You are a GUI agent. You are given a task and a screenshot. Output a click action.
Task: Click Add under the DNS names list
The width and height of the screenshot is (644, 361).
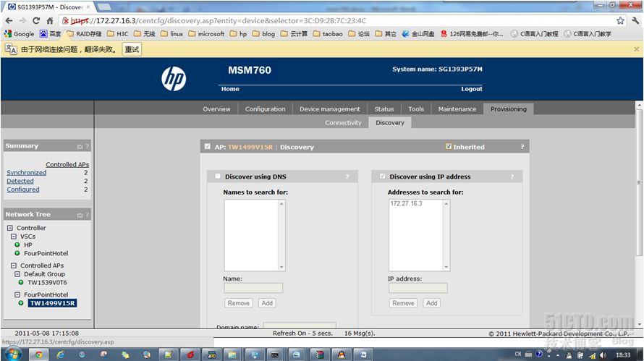[267, 303]
